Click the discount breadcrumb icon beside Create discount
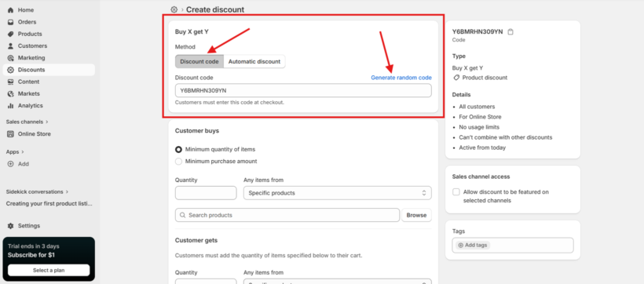The width and height of the screenshot is (644, 284). [x=174, y=9]
